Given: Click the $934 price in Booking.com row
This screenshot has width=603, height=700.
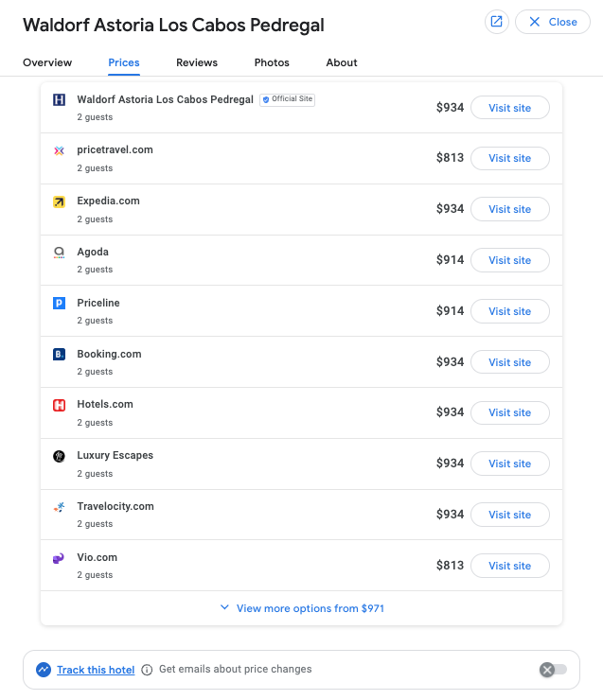Looking at the screenshot, I should (x=450, y=361).
